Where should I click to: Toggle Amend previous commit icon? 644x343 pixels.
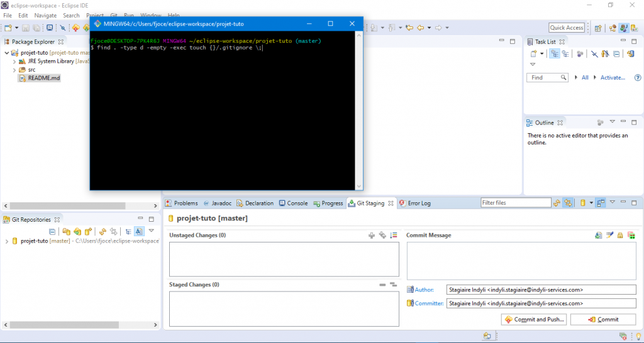tap(599, 236)
